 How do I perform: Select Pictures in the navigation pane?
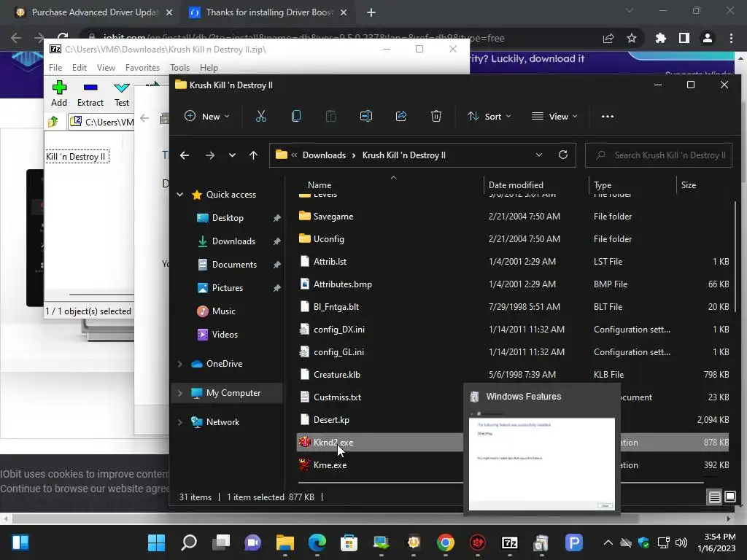pos(228,287)
